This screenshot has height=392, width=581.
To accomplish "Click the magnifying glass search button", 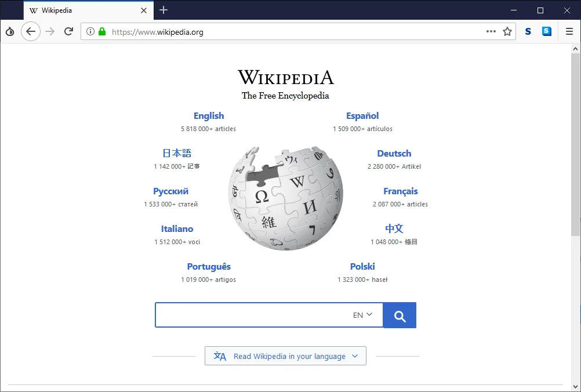I will click(400, 315).
